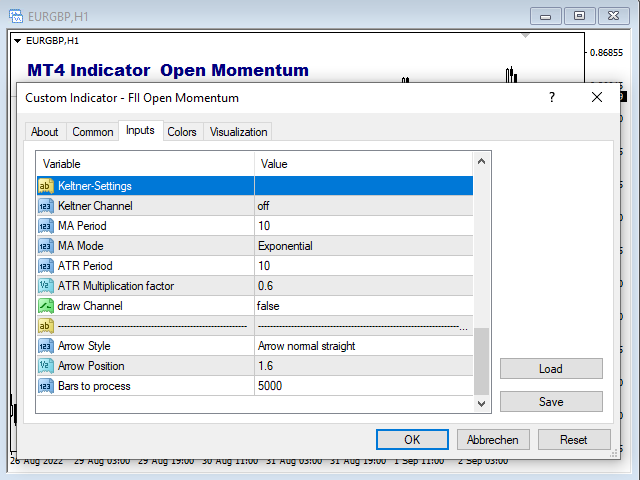Viewport: 640px width, 480px height.
Task: Edit ATR Multiplication factor value 0.6
Action: 363,286
